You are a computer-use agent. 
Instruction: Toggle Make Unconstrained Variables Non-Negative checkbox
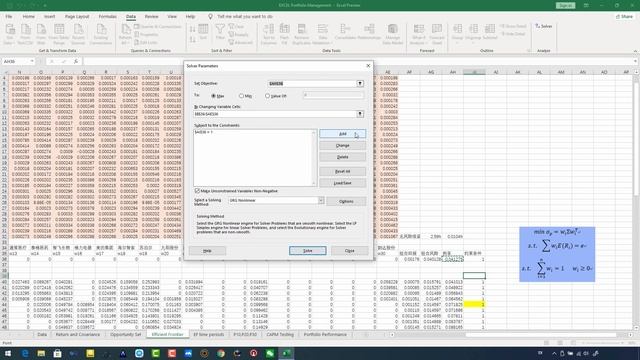197,191
